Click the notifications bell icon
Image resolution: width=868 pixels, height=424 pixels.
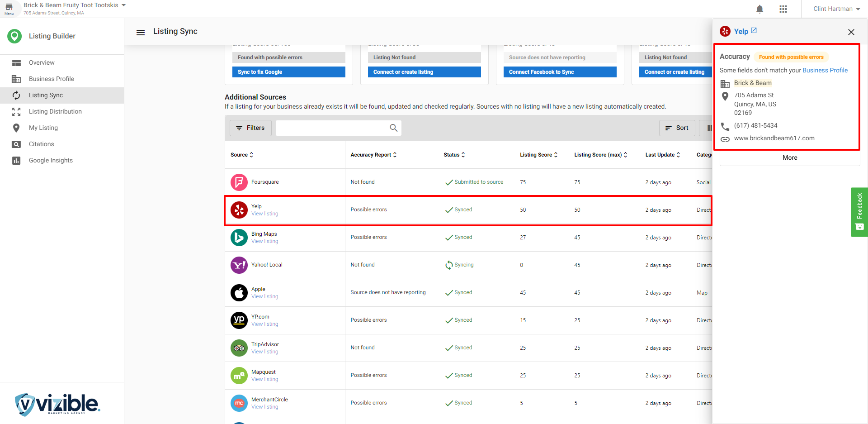[x=759, y=9]
